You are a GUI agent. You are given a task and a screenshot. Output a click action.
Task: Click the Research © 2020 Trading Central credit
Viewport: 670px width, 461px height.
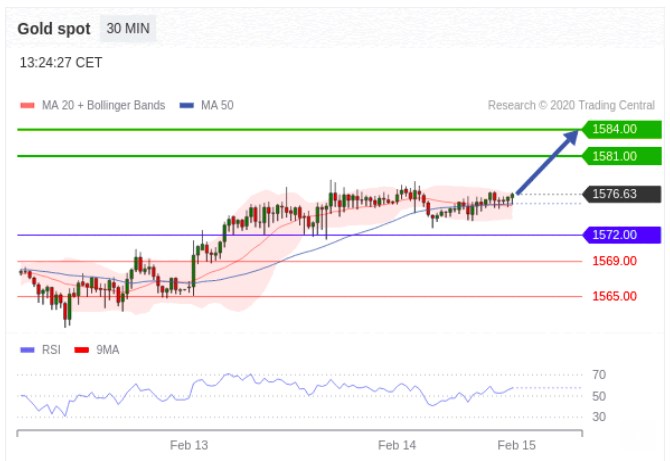(x=571, y=105)
